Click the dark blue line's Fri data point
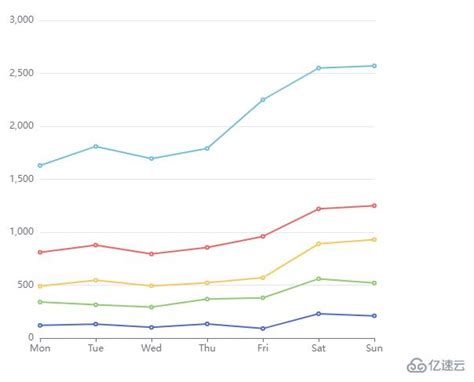Image resolution: width=474 pixels, height=382 pixels. click(x=263, y=329)
